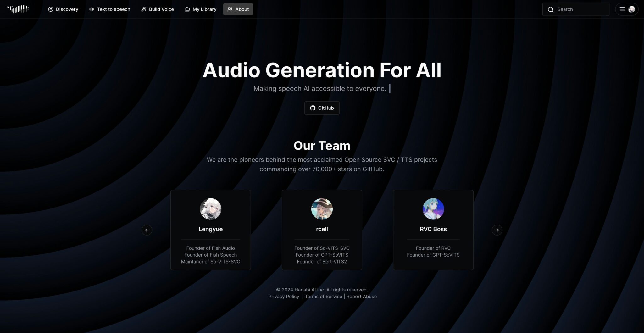Show previous team member with left arrow
The width and height of the screenshot is (644, 333).
pos(147,230)
